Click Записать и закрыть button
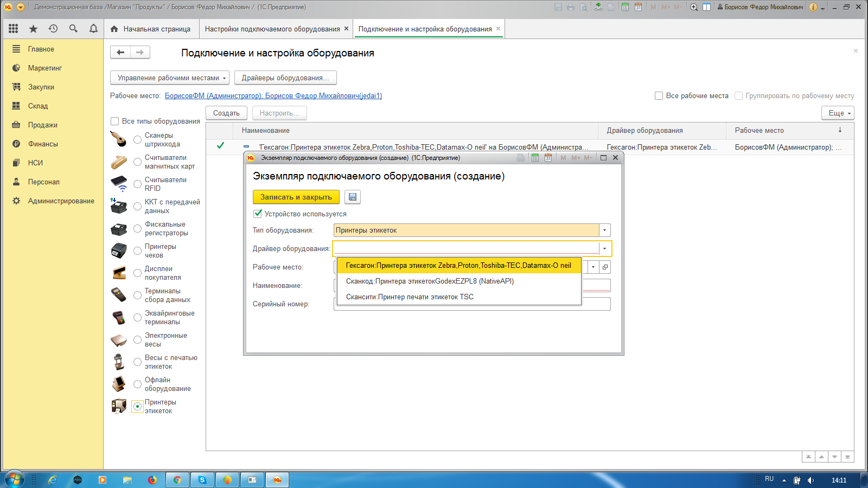Image resolution: width=868 pixels, height=488 pixels. coord(296,197)
